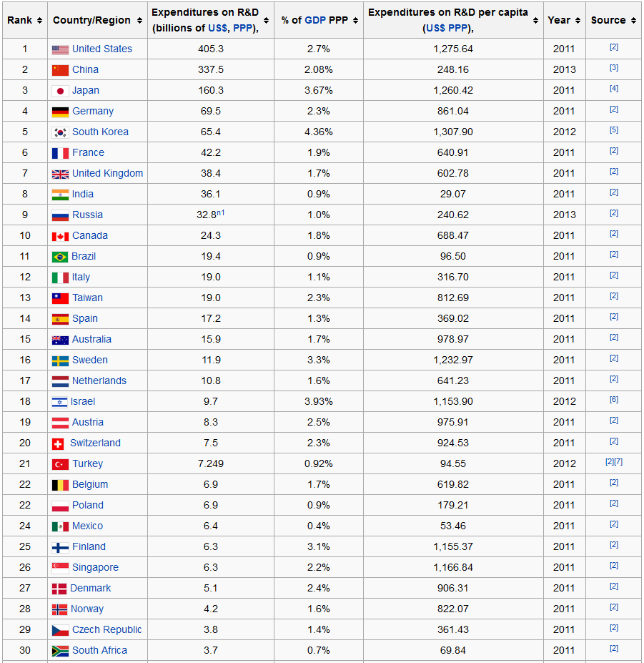Click the Japan flag icon

click(x=59, y=90)
